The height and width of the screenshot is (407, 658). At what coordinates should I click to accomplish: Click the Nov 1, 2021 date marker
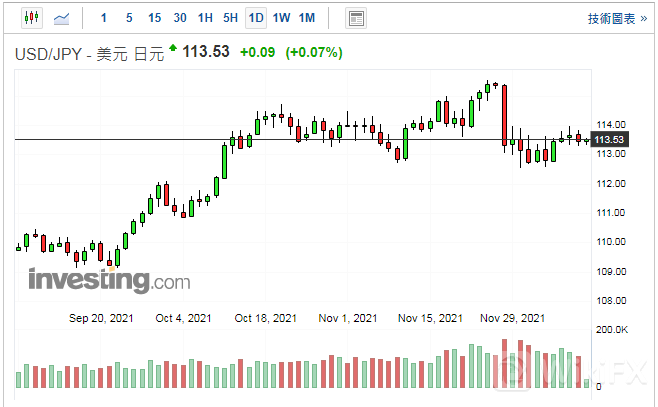pos(347,318)
